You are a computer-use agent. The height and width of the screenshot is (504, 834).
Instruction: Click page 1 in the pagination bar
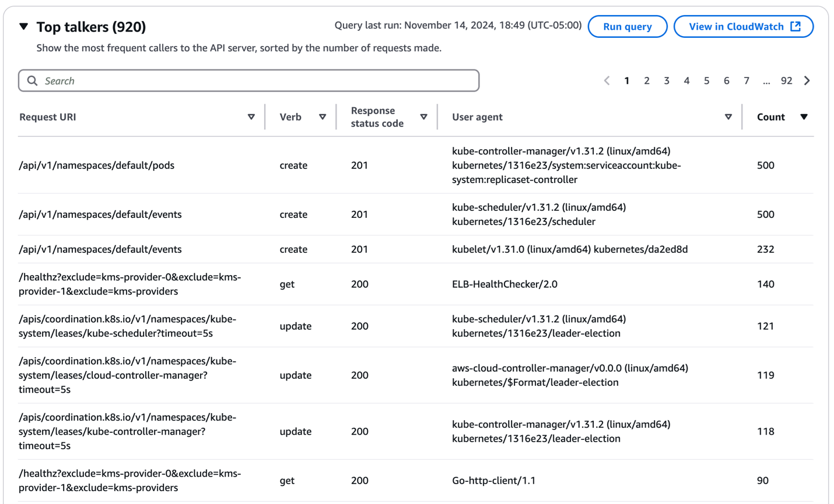(x=627, y=80)
